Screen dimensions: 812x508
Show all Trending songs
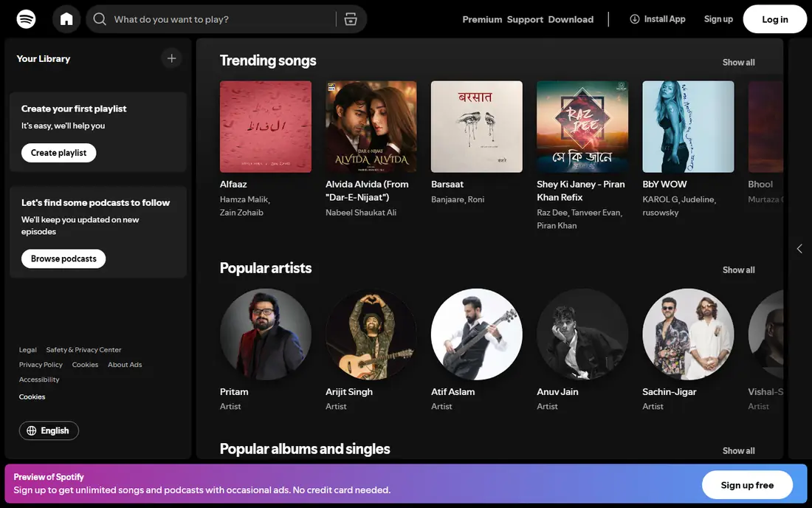point(738,62)
